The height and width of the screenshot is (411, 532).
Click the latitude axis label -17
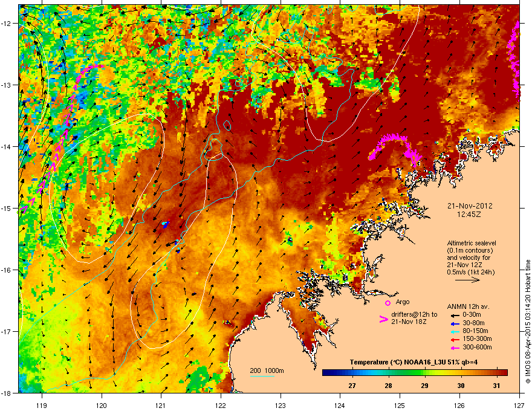tap(7, 331)
